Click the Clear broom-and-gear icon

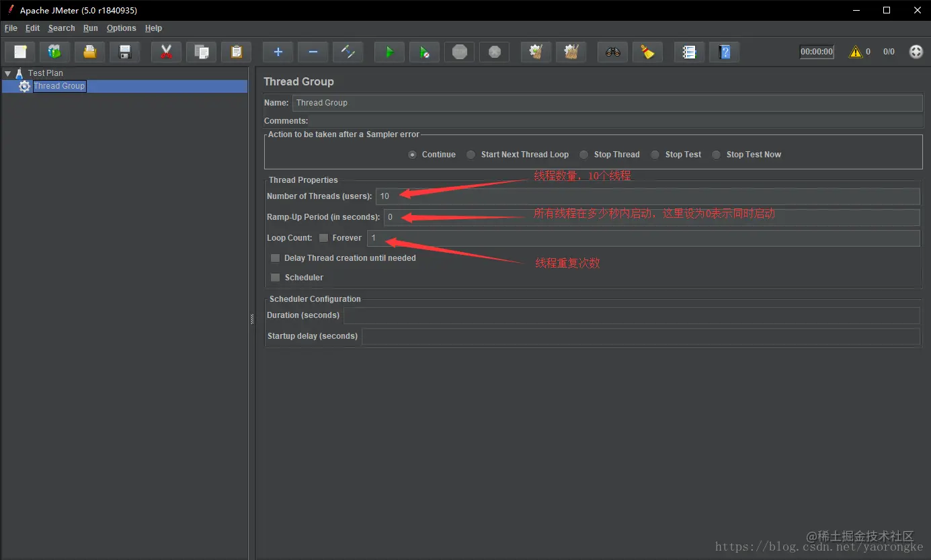(x=536, y=52)
